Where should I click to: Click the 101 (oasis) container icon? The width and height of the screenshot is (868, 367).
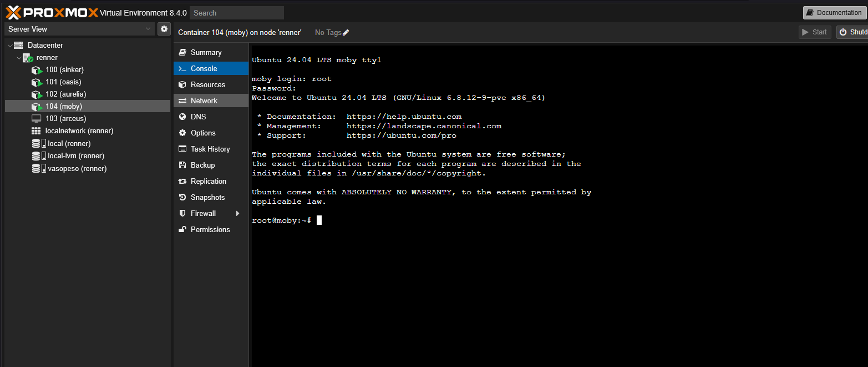click(x=37, y=82)
